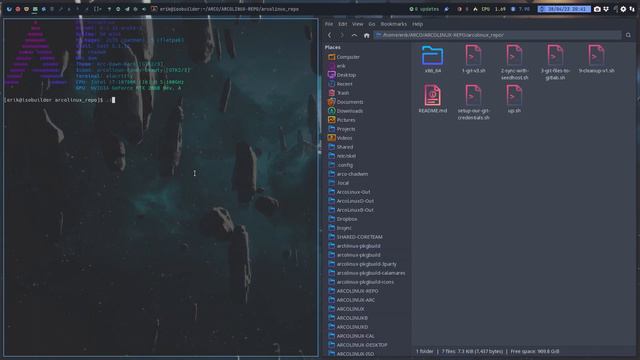Open the arcolinux-pkgbuild-3party bookmark
The image size is (640, 360).
click(362, 264)
